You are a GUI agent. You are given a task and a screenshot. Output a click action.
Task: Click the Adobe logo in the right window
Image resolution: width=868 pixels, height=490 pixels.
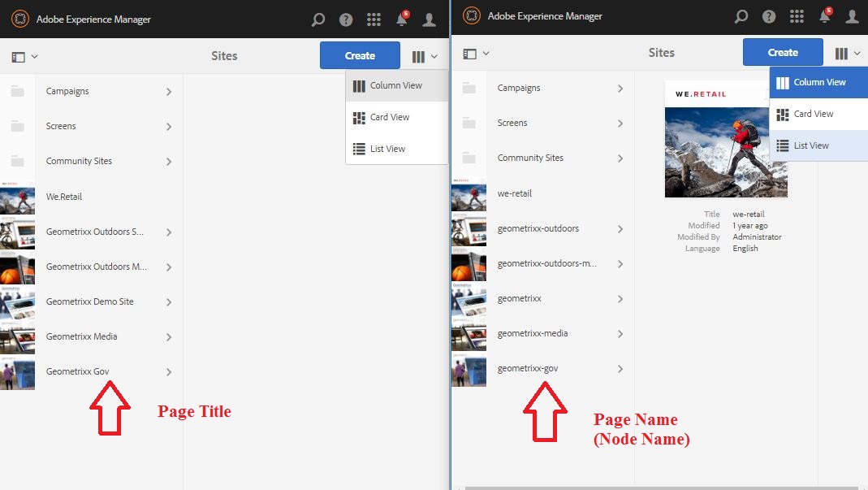click(472, 16)
